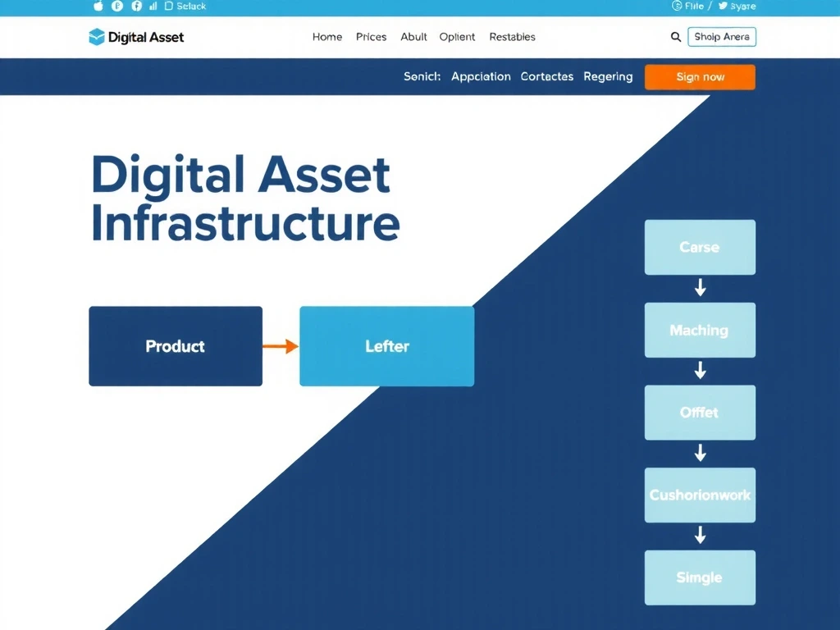840x630 pixels.
Task: Click Appciation in the blue navigation bar
Action: tap(481, 76)
